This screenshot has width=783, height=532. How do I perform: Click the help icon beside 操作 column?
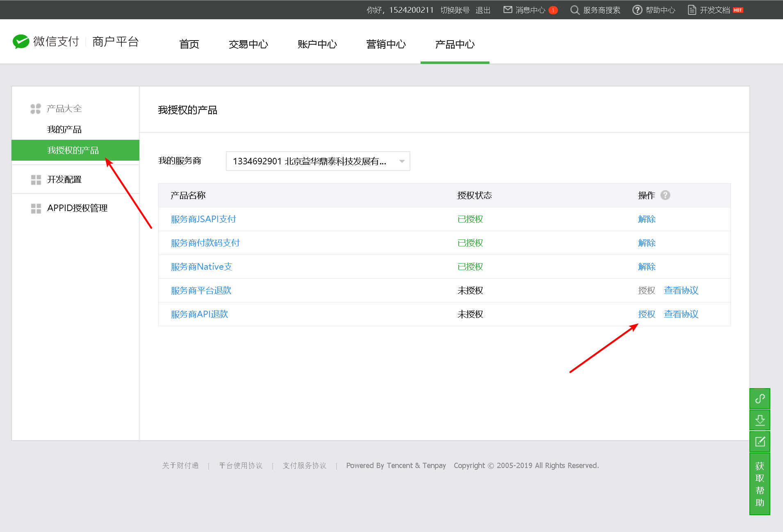pos(665,196)
